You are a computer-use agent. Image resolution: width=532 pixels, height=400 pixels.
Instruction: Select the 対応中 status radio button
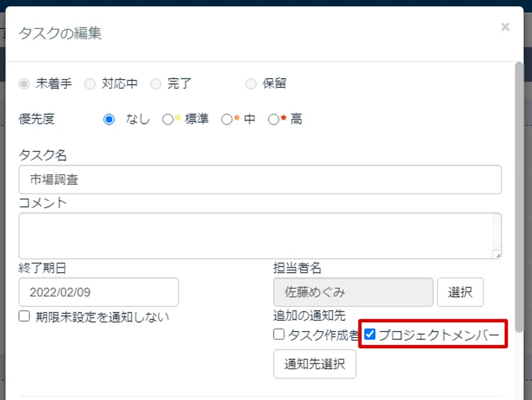[x=90, y=84]
